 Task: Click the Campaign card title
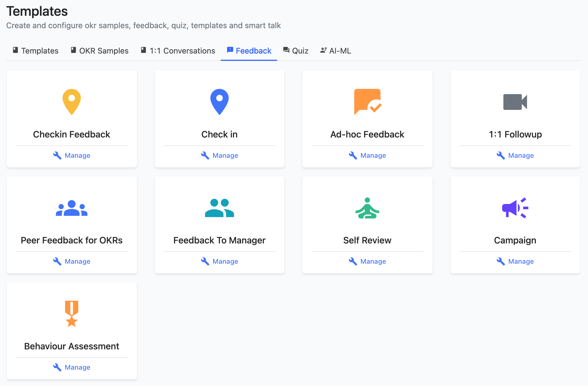[x=515, y=240]
